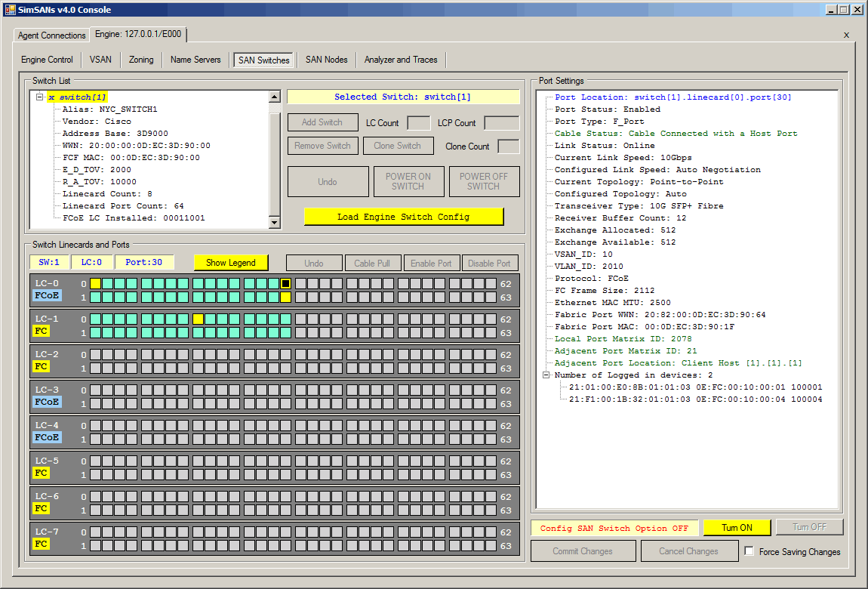Collapse the switch[1] tree node
Screen dimensions: 868x589
pos(39,97)
